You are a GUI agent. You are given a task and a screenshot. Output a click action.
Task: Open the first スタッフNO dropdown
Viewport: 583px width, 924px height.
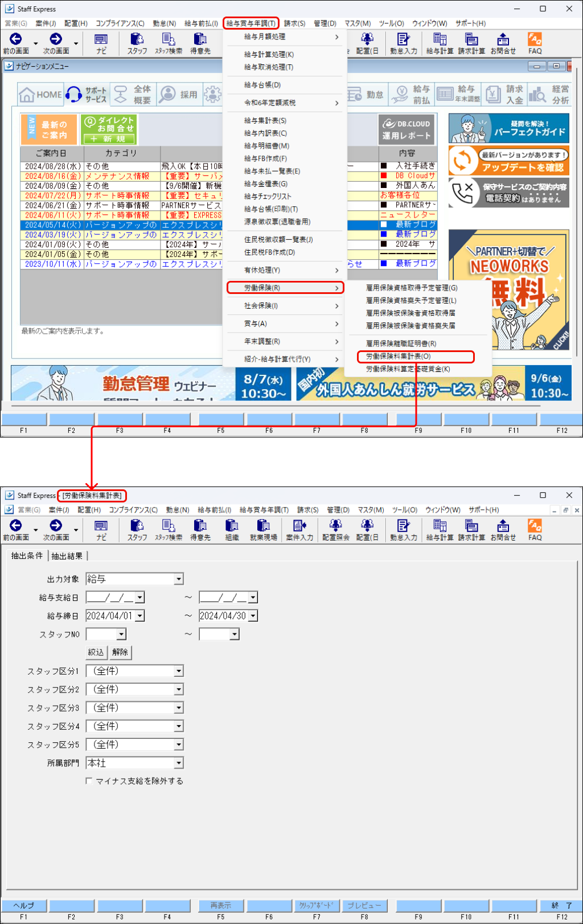click(121, 634)
